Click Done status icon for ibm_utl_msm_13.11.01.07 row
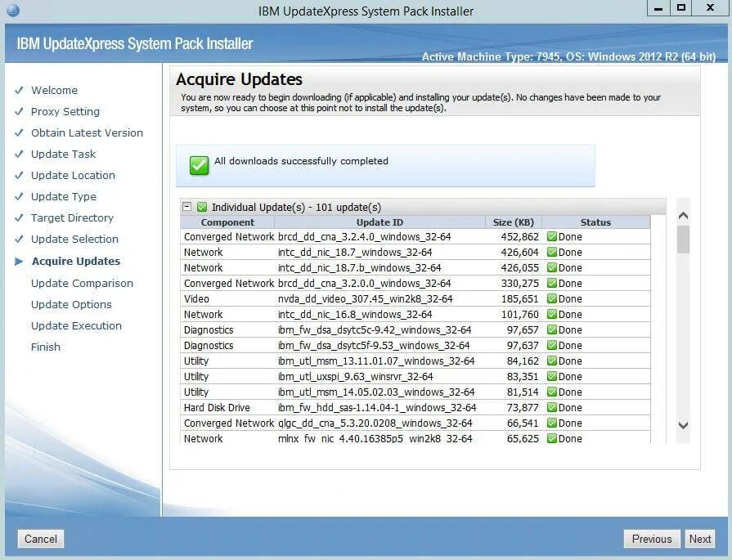This screenshot has height=560, width=732. (552, 361)
